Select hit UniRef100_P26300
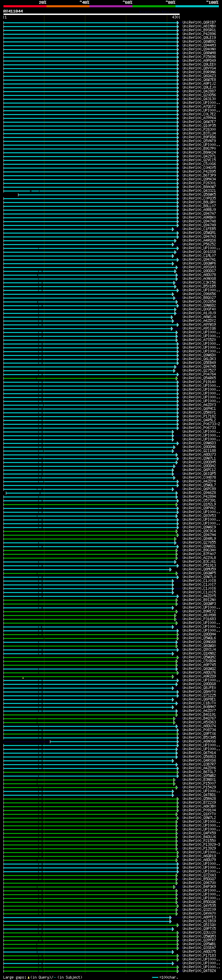Screen dimensions: 222x980 199,129
